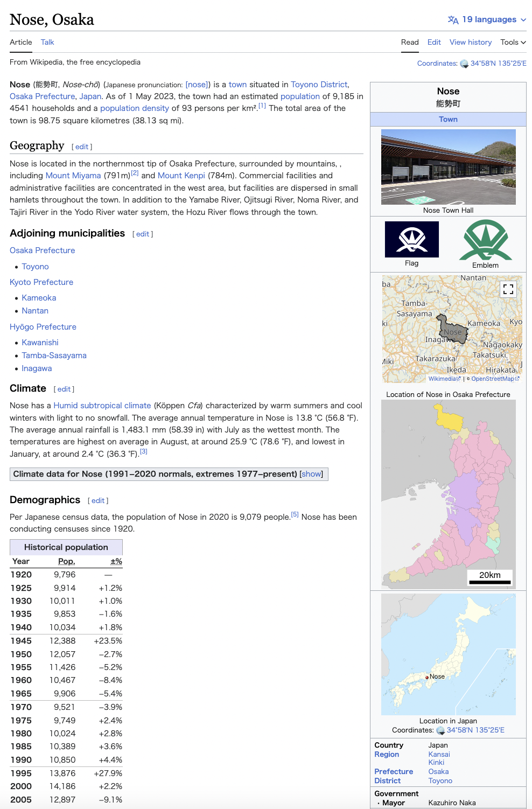
Task: Click the Pop. column header abbreviation
Action: tap(67, 561)
